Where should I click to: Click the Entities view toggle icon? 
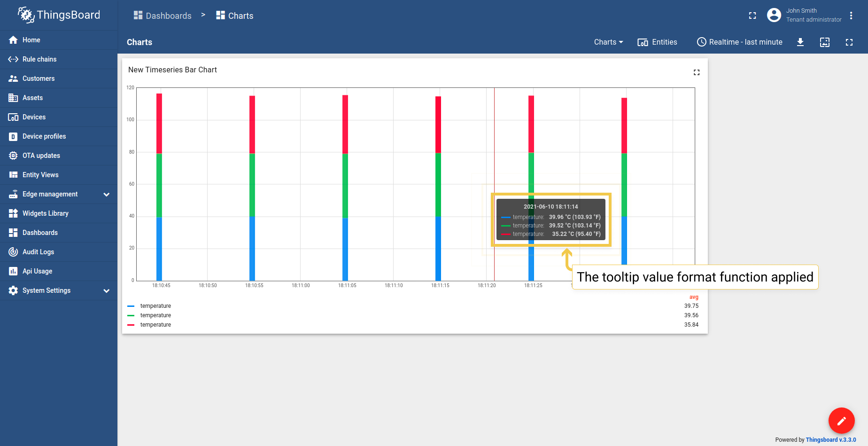tap(643, 42)
